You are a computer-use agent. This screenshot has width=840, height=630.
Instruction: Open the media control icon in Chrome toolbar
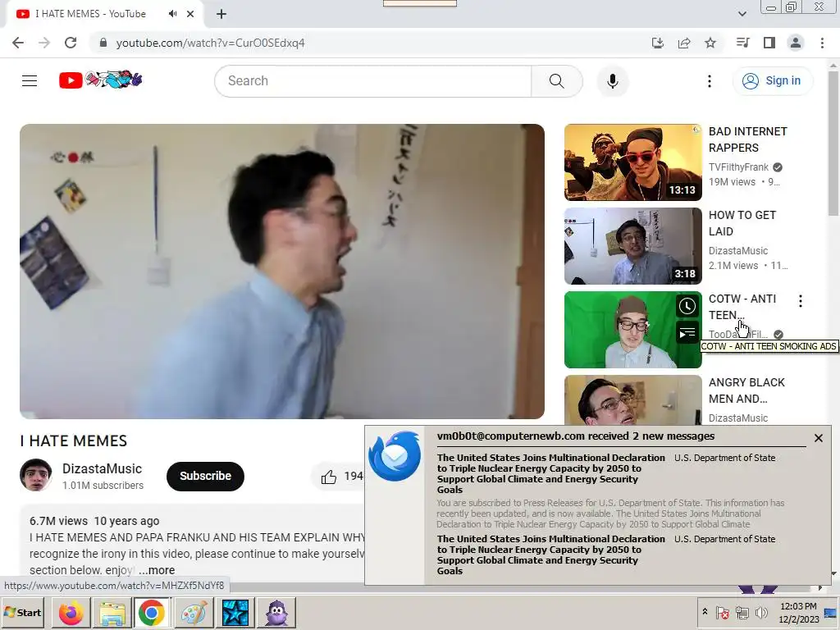pos(742,43)
